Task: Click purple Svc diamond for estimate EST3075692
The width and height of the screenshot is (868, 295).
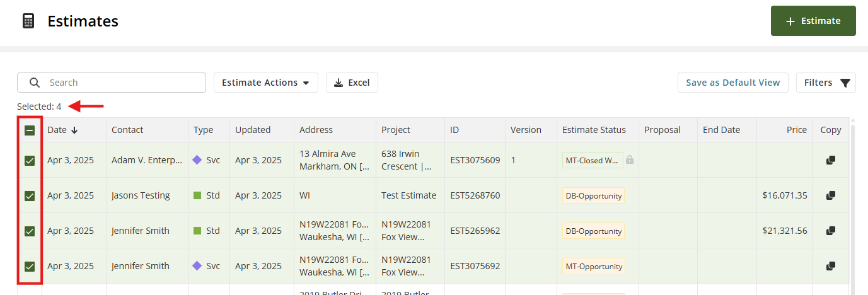Action: (x=197, y=266)
